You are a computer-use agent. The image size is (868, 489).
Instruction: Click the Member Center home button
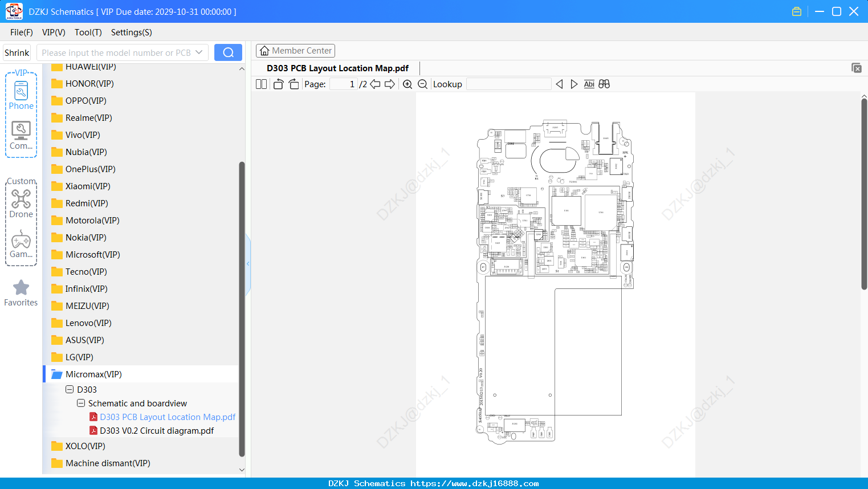[x=295, y=51]
